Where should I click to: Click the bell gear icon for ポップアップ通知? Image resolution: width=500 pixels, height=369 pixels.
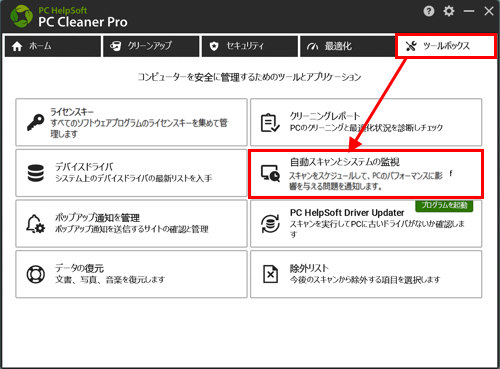tap(35, 224)
